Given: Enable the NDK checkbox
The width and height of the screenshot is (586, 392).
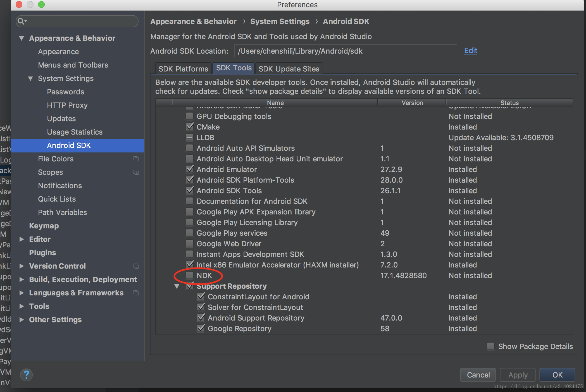Looking at the screenshot, I should 190,275.
